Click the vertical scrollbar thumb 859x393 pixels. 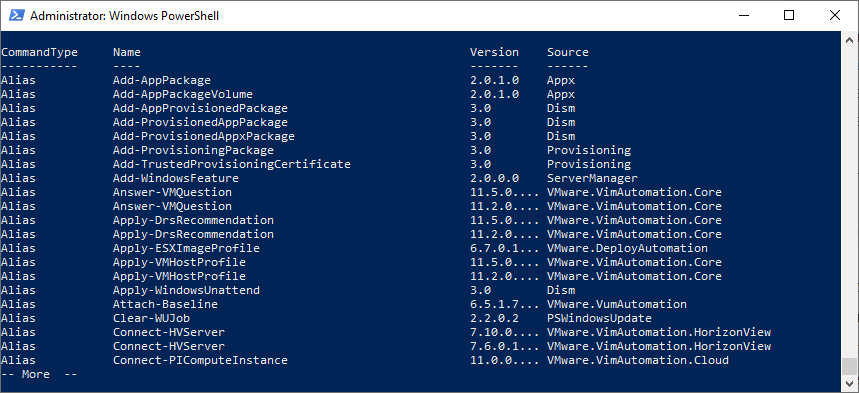(849, 365)
